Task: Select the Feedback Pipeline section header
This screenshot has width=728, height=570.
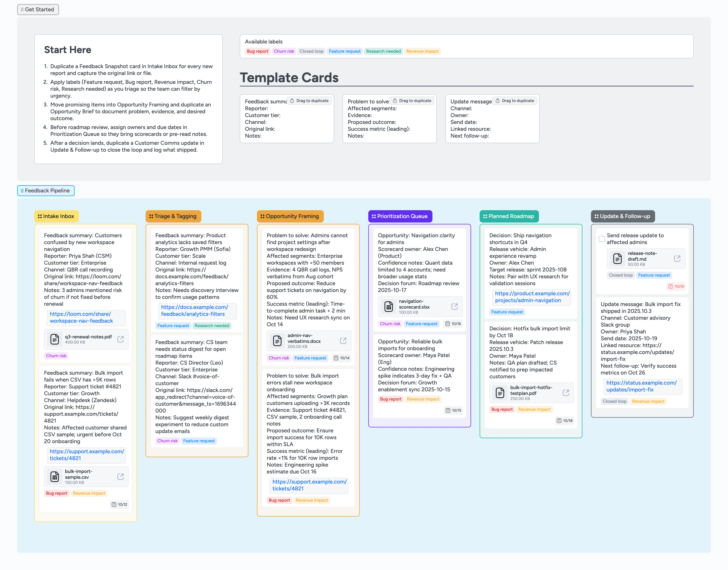Action: 46,191
